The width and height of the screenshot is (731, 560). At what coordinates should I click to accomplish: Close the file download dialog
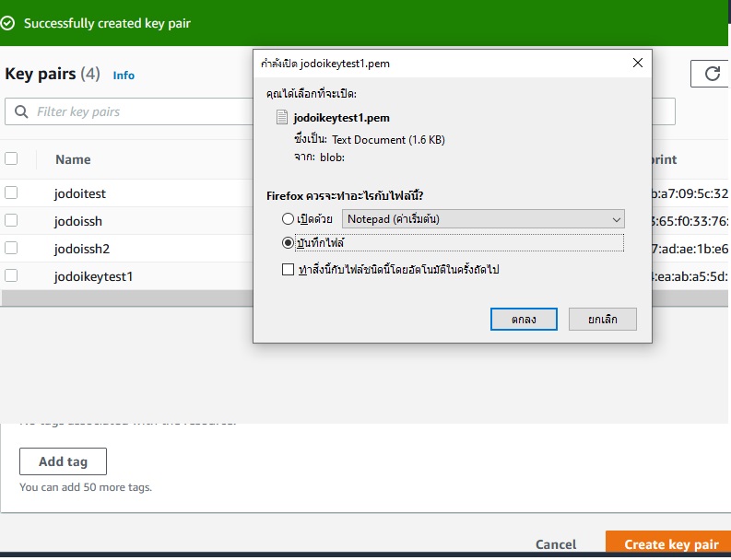pyautogui.click(x=637, y=63)
